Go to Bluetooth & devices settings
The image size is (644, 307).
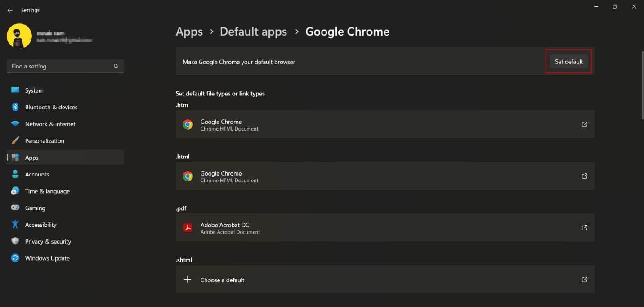(x=51, y=107)
